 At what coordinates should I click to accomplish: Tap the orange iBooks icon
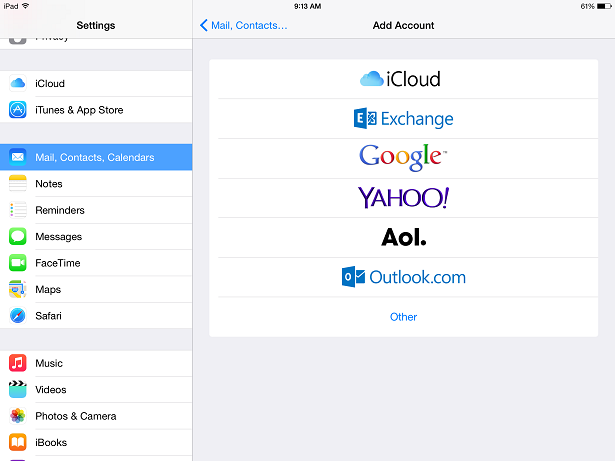18,442
